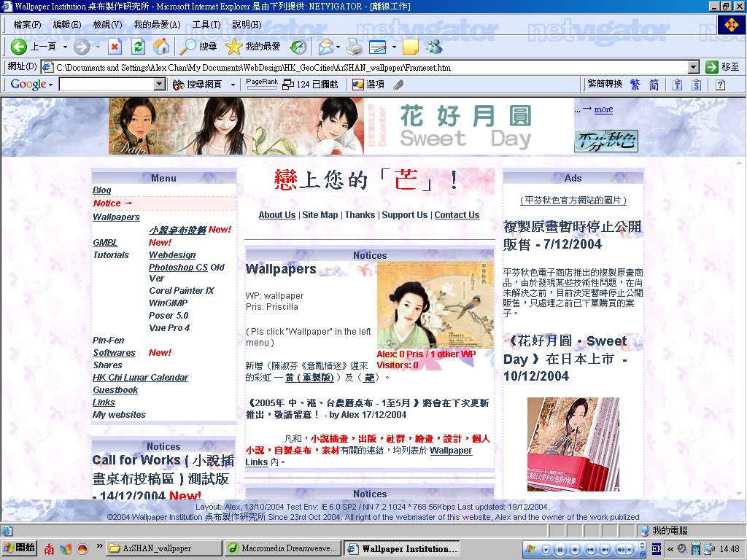Open the address bar dropdown arrow

click(x=694, y=67)
